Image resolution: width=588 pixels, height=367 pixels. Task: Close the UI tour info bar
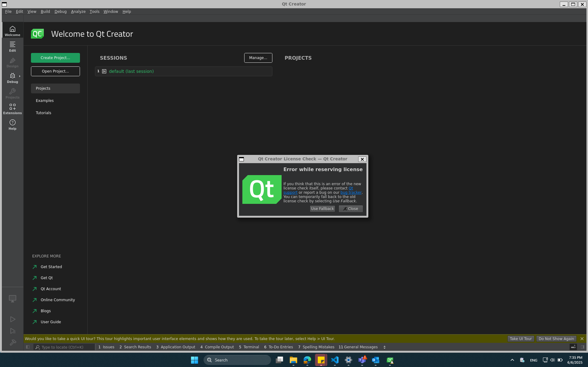tap(582, 339)
